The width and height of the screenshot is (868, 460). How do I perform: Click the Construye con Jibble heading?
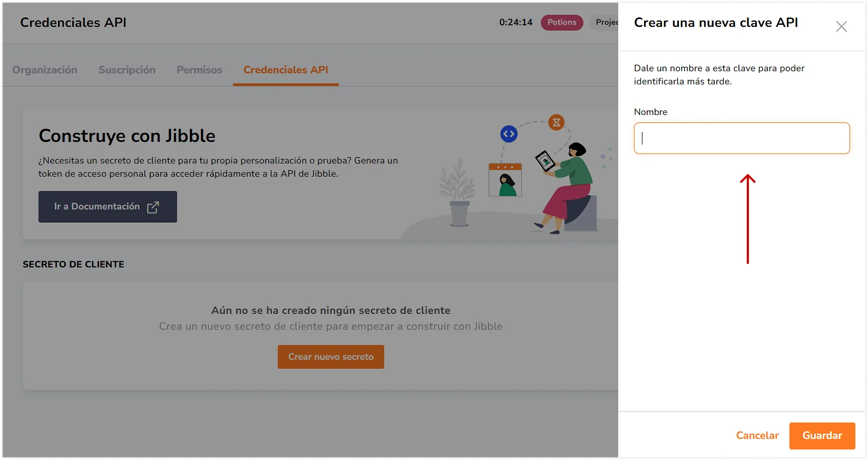pos(127,136)
